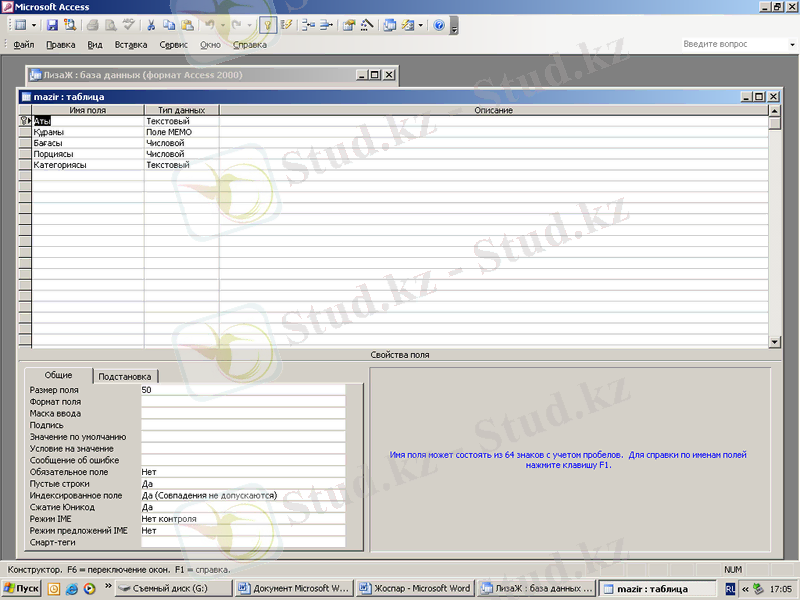Open the help question box dropdown arrow

pyautogui.click(x=792, y=44)
